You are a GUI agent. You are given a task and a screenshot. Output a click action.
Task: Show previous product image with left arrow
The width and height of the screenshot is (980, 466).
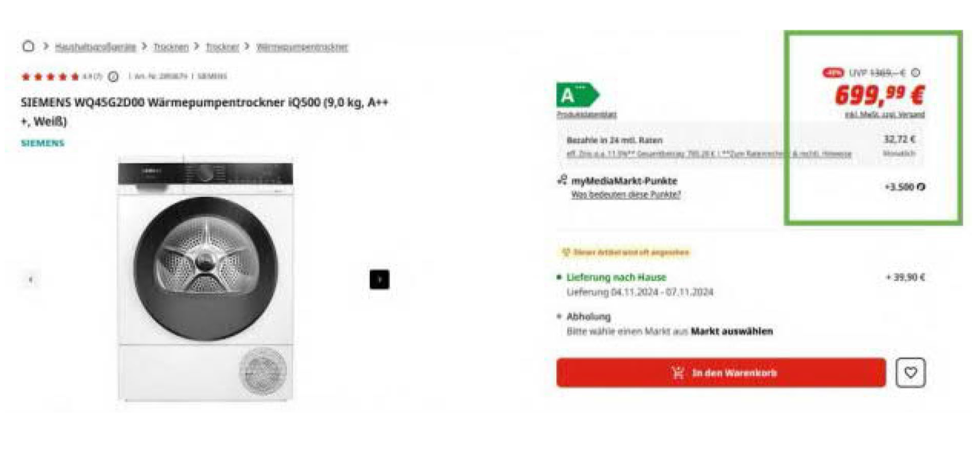pyautogui.click(x=31, y=280)
